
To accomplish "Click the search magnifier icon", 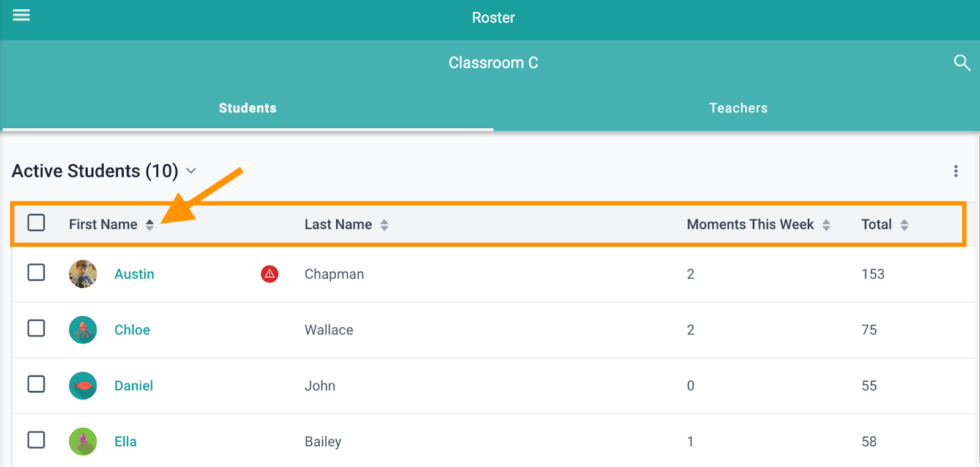I will (962, 63).
